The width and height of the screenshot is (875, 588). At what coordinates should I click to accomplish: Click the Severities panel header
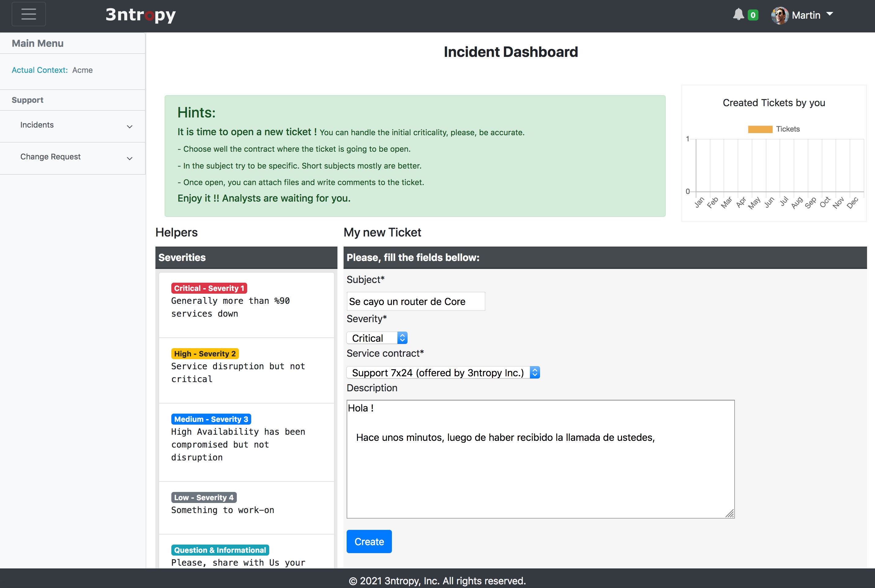pos(246,258)
